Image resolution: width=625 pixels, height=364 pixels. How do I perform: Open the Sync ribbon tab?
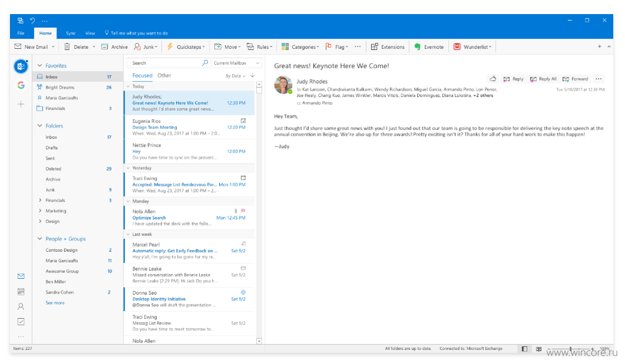click(x=70, y=33)
